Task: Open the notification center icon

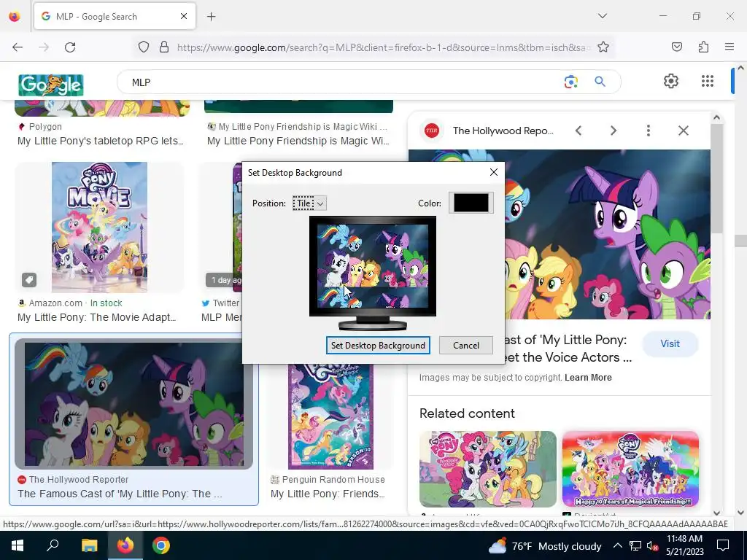Action: point(723,545)
